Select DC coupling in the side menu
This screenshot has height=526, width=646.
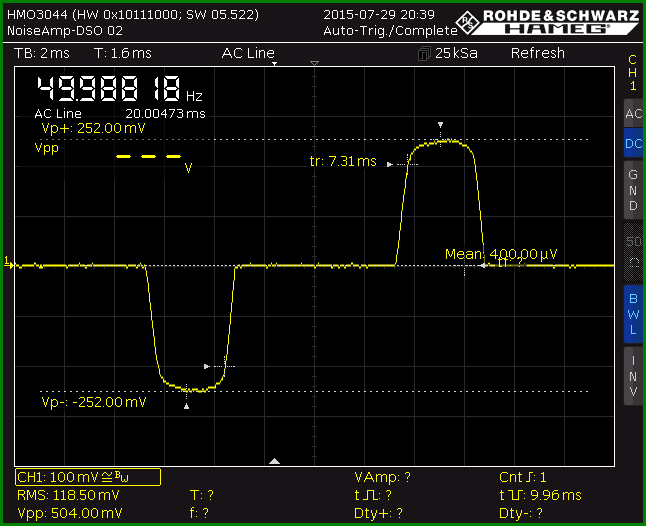point(633,143)
